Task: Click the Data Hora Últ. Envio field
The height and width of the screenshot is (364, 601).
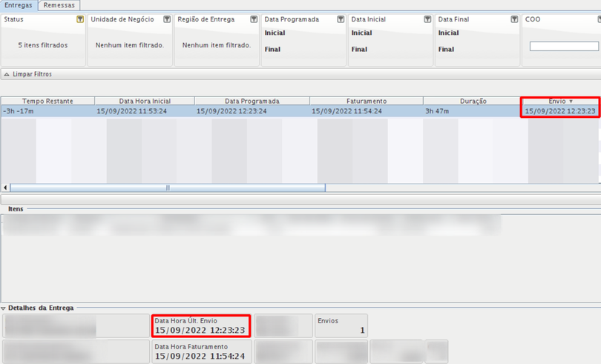Action: tap(201, 326)
